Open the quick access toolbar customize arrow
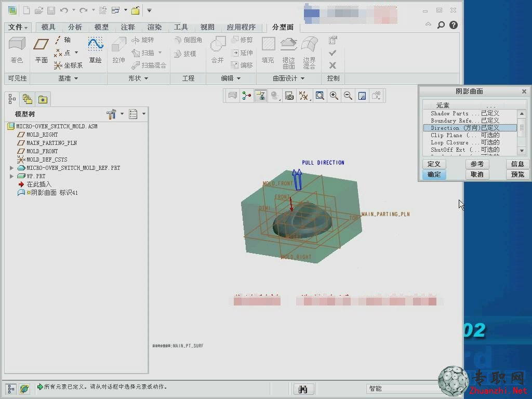532x399 pixels. [149, 10]
